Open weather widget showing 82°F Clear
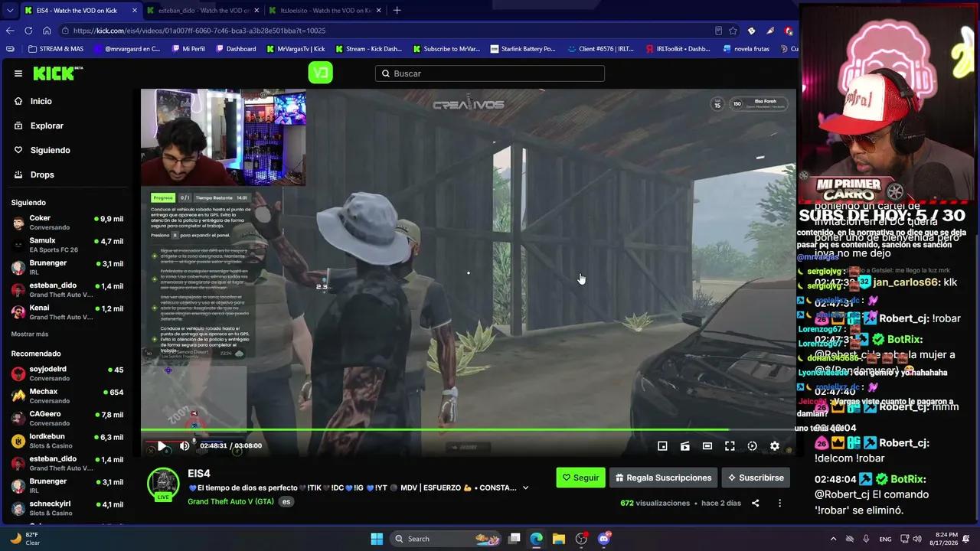Screen dimensions: 980x551 coord(24,539)
